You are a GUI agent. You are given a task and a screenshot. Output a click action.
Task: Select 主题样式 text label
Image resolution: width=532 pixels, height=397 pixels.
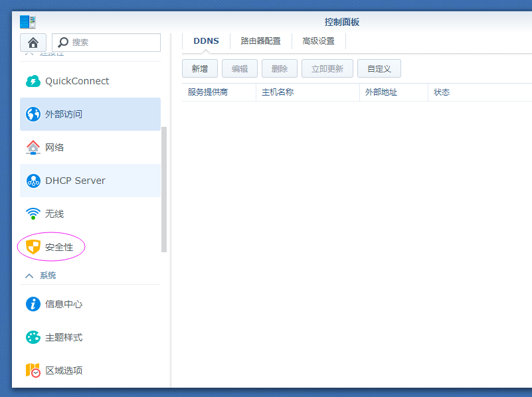[x=64, y=337]
